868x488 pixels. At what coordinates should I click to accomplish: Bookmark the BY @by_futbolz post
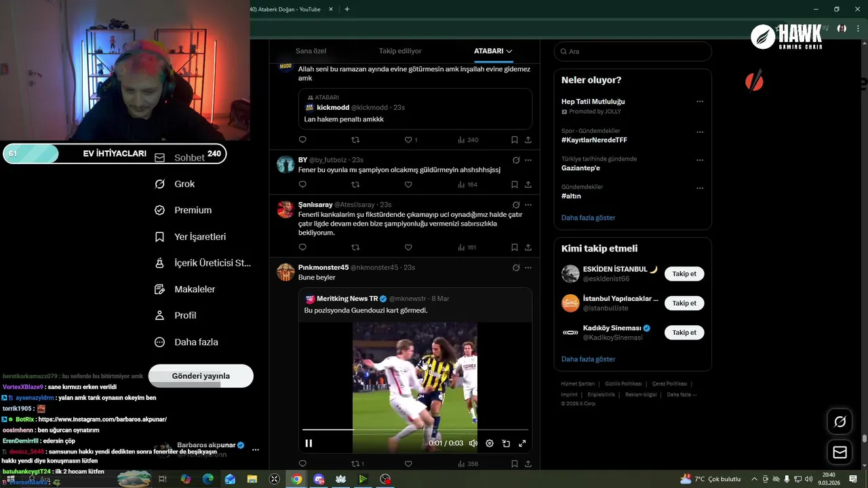(514, 184)
